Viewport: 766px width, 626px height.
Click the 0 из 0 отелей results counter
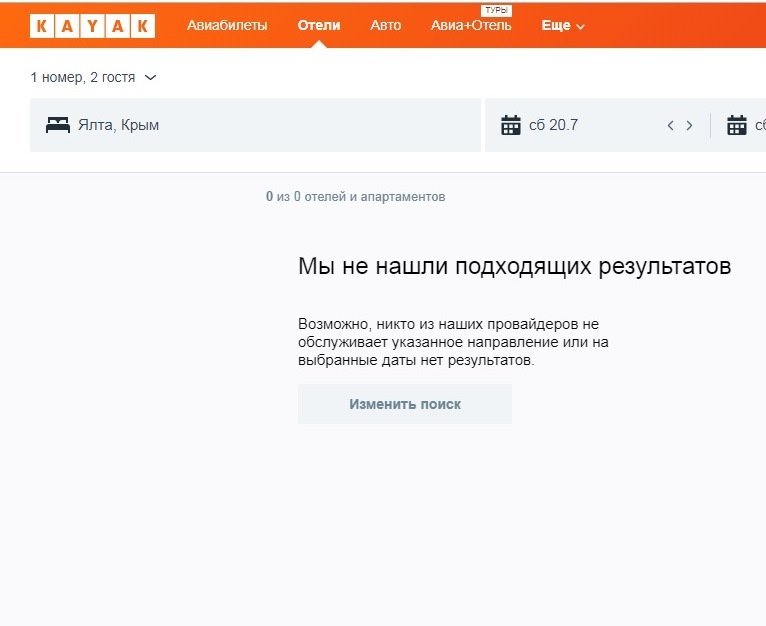coord(355,197)
